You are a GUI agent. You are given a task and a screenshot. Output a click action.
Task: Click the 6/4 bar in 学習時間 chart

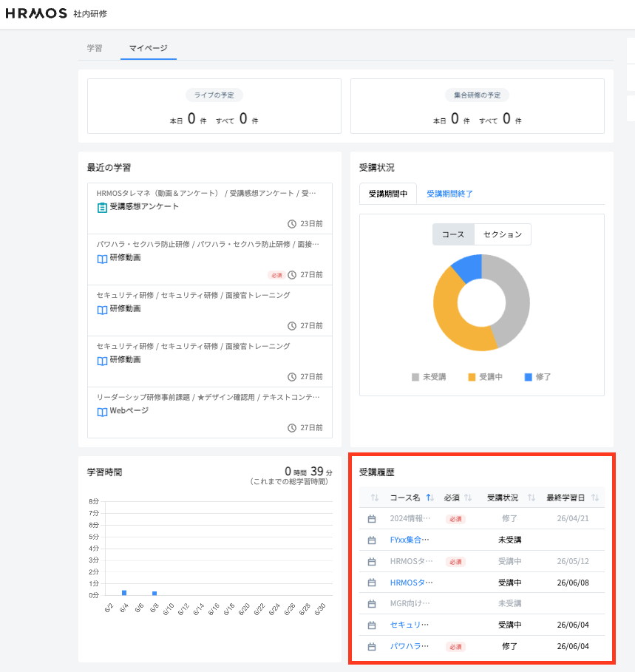click(x=124, y=593)
